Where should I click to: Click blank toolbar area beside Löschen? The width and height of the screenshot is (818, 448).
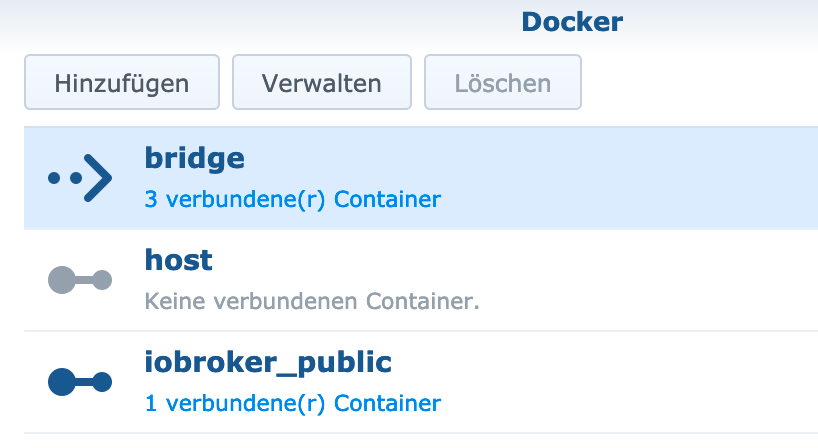point(699,82)
